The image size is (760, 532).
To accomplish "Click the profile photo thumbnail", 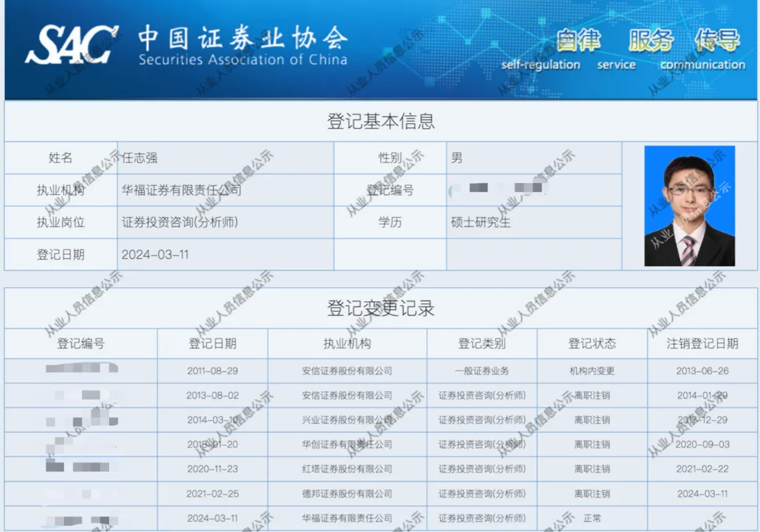I will (689, 206).
